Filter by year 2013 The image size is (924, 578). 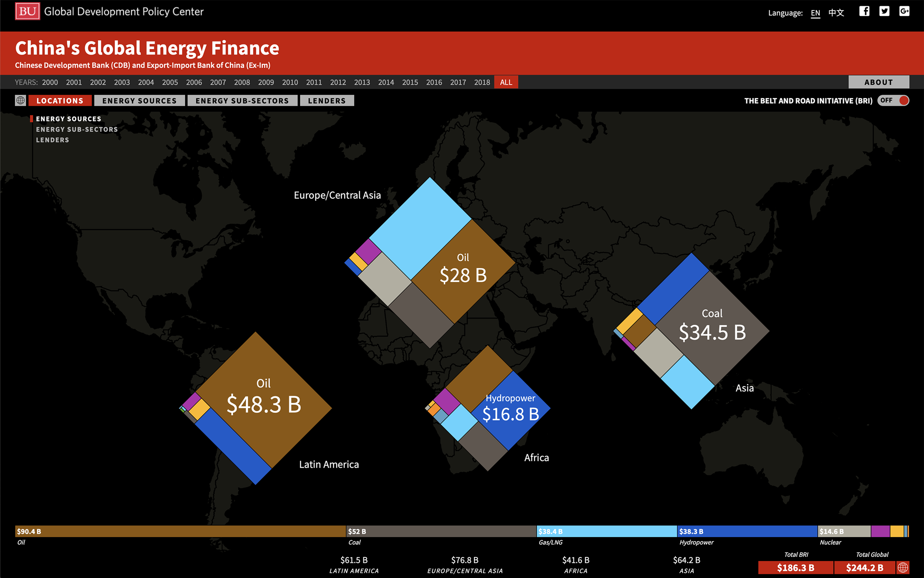(362, 82)
